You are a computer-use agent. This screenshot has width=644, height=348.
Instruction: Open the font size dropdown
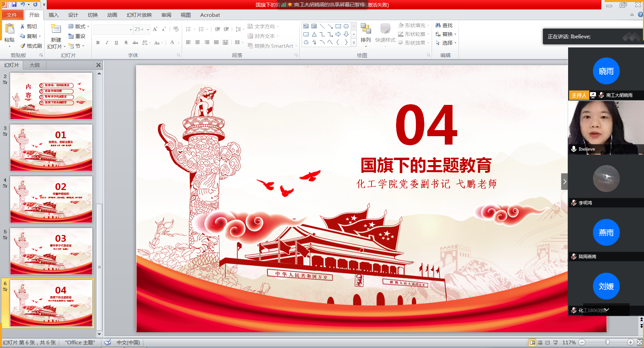pos(148,30)
